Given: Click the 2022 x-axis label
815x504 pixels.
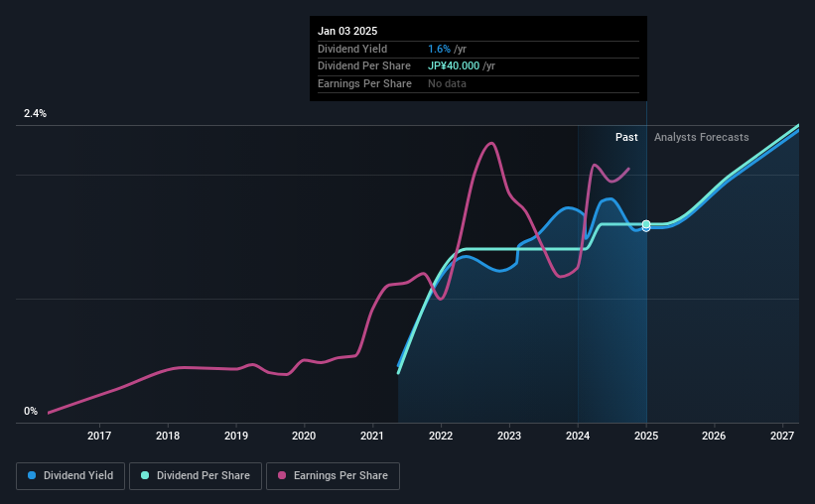Looking at the screenshot, I should [x=441, y=436].
